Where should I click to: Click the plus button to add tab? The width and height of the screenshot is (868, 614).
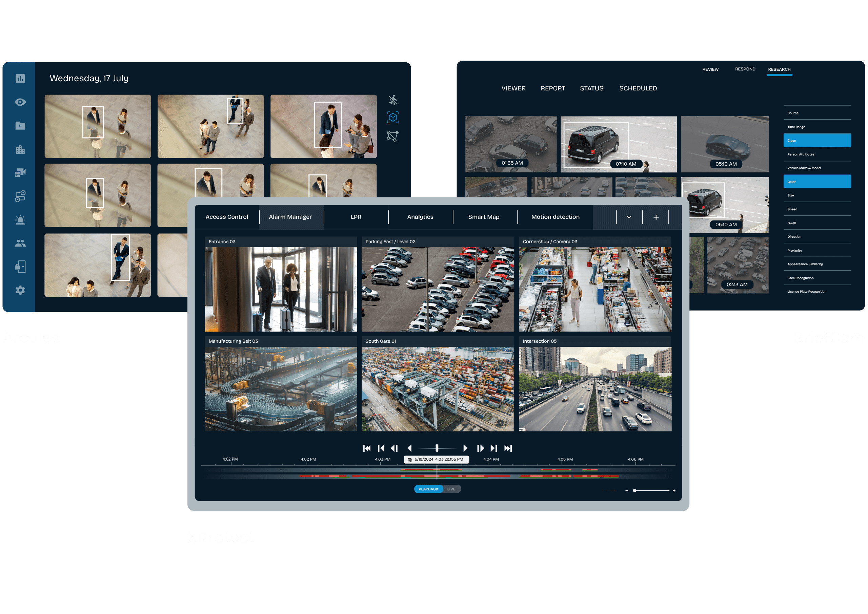[x=656, y=217]
